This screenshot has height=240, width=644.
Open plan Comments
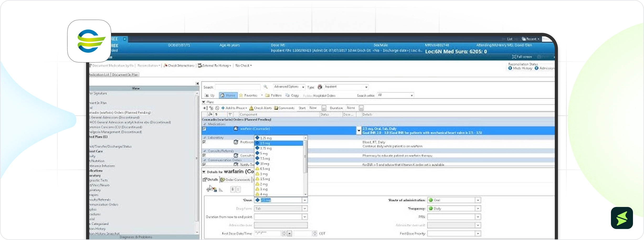tap(284, 108)
